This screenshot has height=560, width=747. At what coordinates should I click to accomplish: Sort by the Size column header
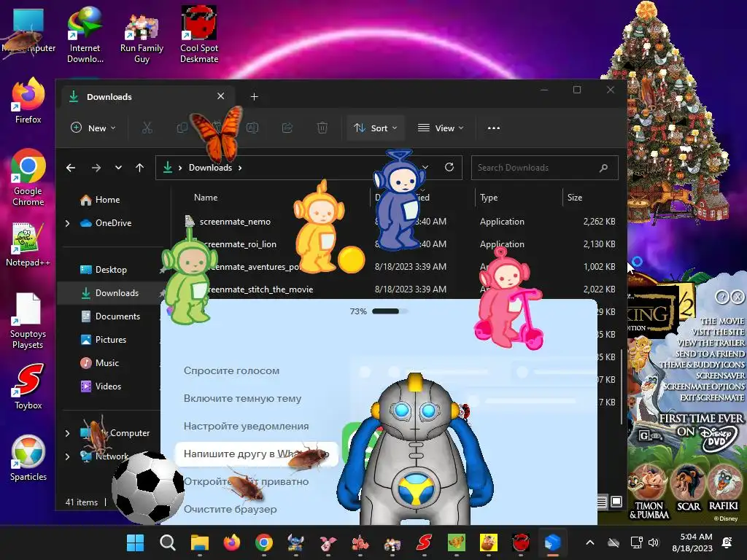tap(575, 197)
